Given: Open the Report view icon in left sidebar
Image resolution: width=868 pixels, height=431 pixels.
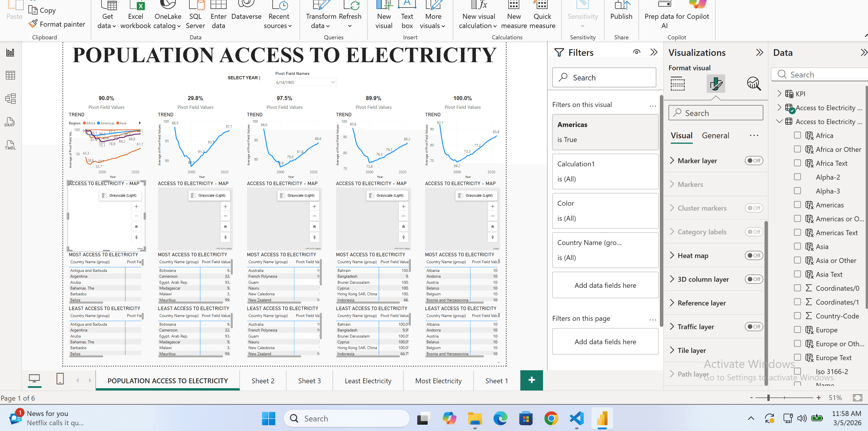Looking at the screenshot, I should 10,53.
